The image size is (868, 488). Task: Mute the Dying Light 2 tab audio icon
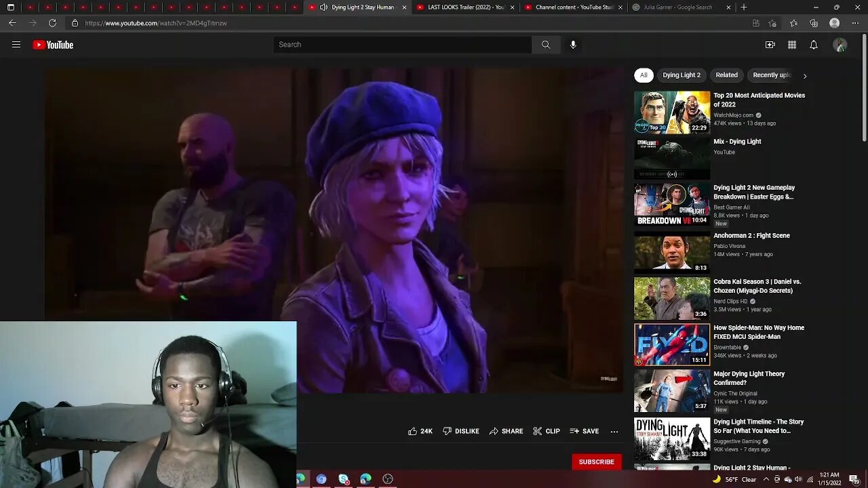pos(323,7)
